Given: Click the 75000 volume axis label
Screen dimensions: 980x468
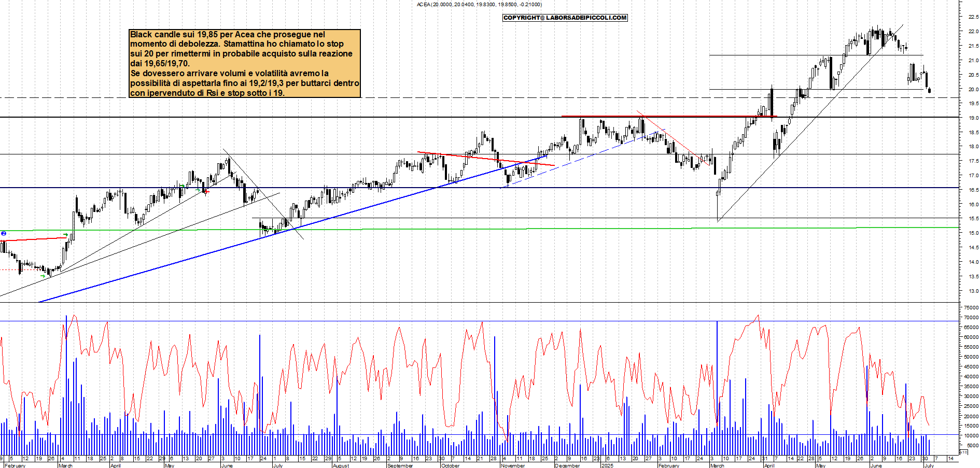Looking at the screenshot, I should 971,307.
